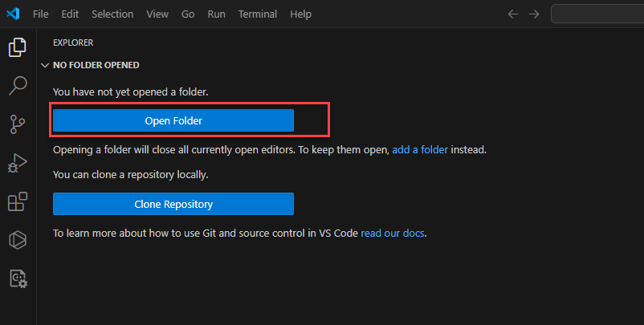Image resolution: width=644 pixels, height=325 pixels.
Task: Open the Run menu
Action: click(x=216, y=14)
